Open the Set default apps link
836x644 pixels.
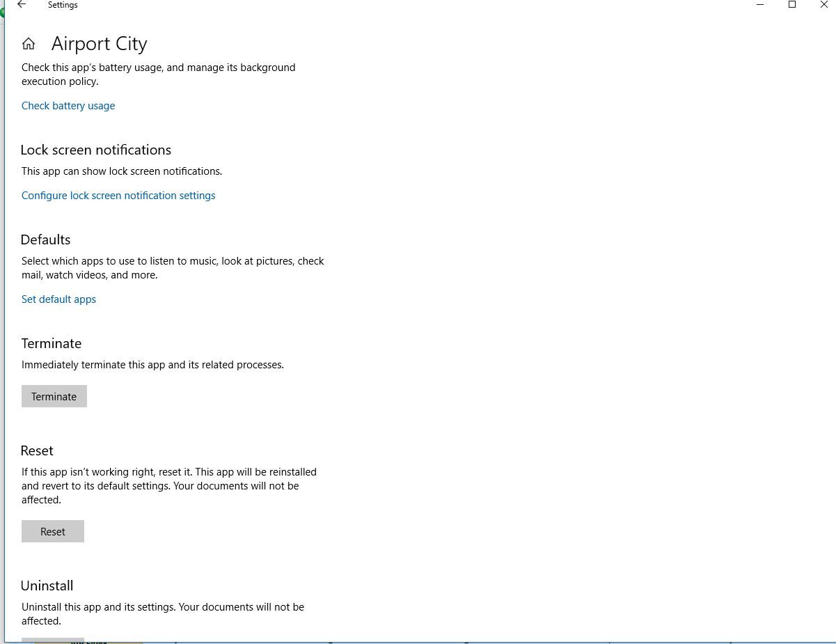click(x=58, y=299)
